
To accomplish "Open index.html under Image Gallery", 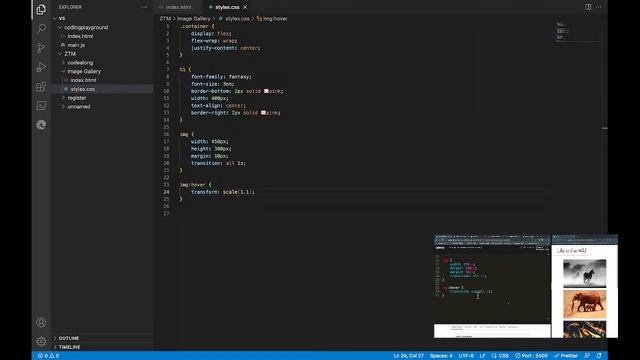I will (83, 80).
